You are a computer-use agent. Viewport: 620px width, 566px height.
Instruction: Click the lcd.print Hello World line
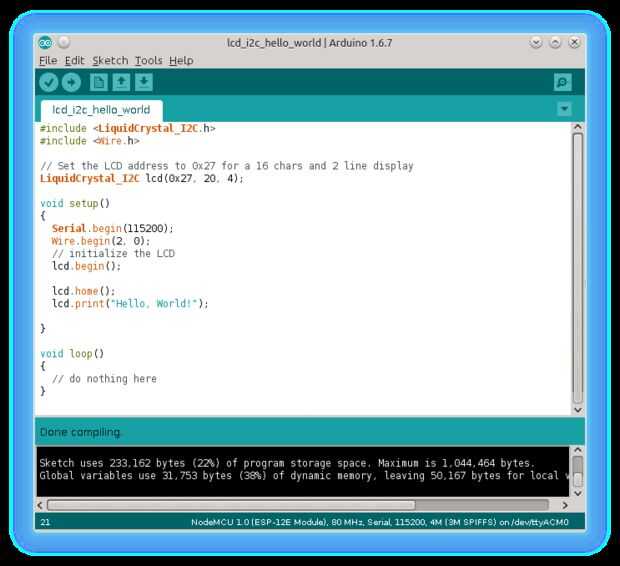(130, 303)
